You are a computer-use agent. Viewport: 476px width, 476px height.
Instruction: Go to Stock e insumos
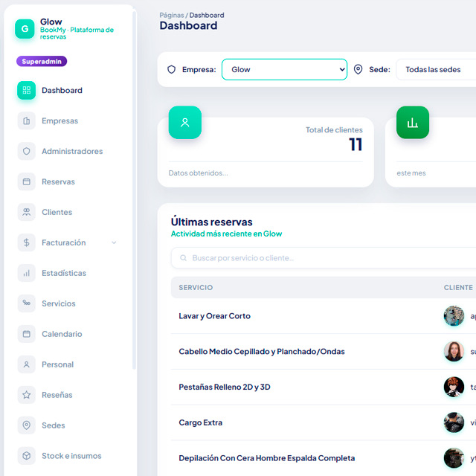67,456
